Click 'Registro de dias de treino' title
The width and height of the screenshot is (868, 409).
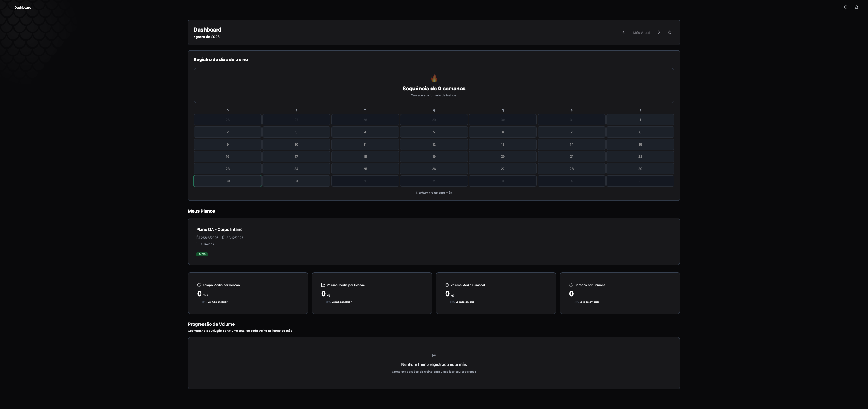(x=221, y=60)
